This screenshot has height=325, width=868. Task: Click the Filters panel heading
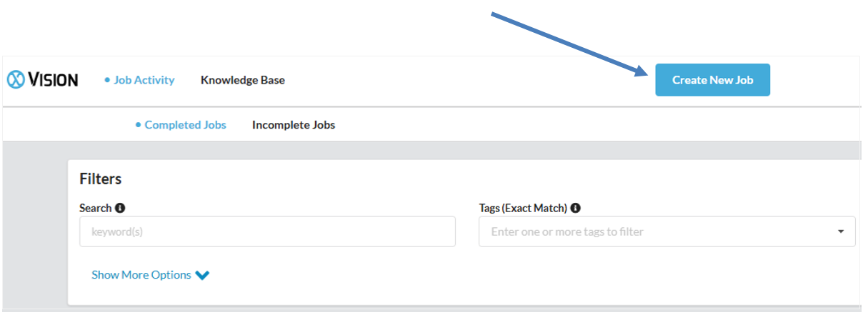click(x=101, y=179)
